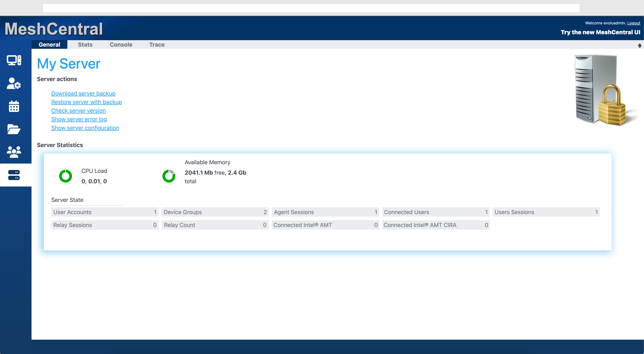Click the Available Memory label
Image resolution: width=644 pixels, height=354 pixels.
pyautogui.click(x=208, y=162)
